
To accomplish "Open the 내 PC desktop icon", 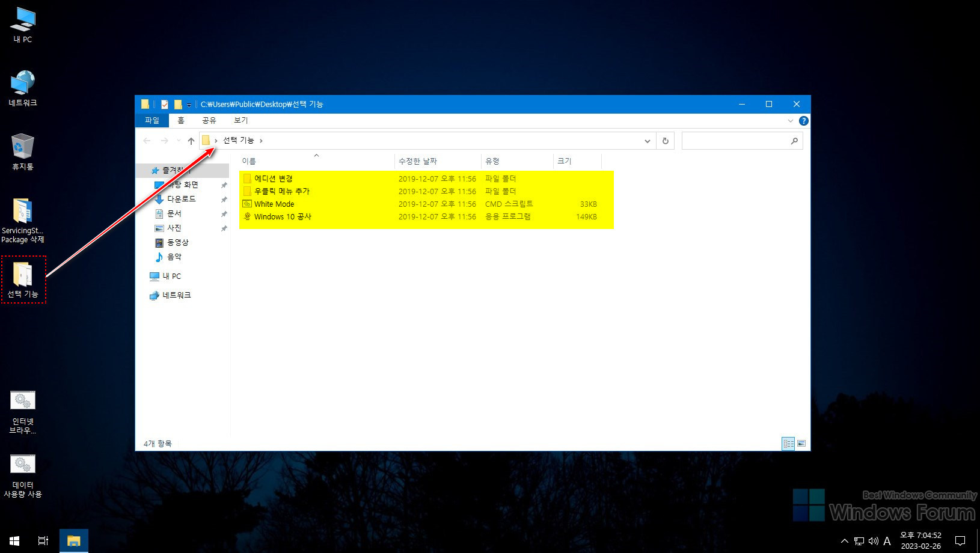I will tap(23, 25).
